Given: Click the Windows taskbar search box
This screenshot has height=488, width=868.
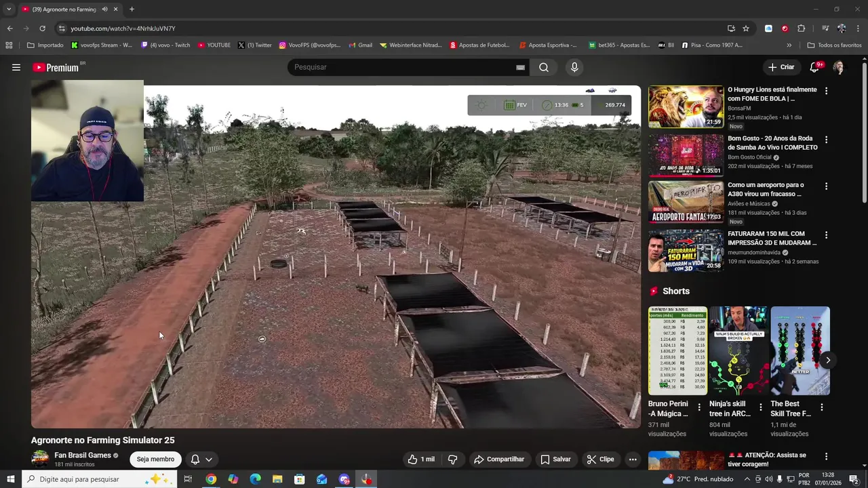Looking at the screenshot, I should click(98, 479).
